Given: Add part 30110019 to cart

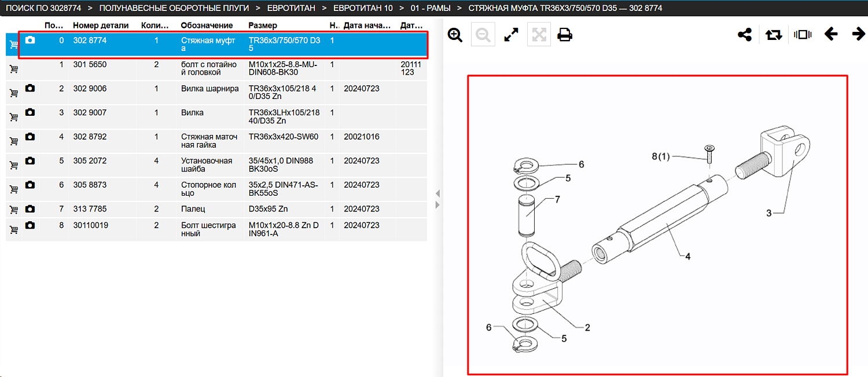Looking at the screenshot, I should pos(14,230).
